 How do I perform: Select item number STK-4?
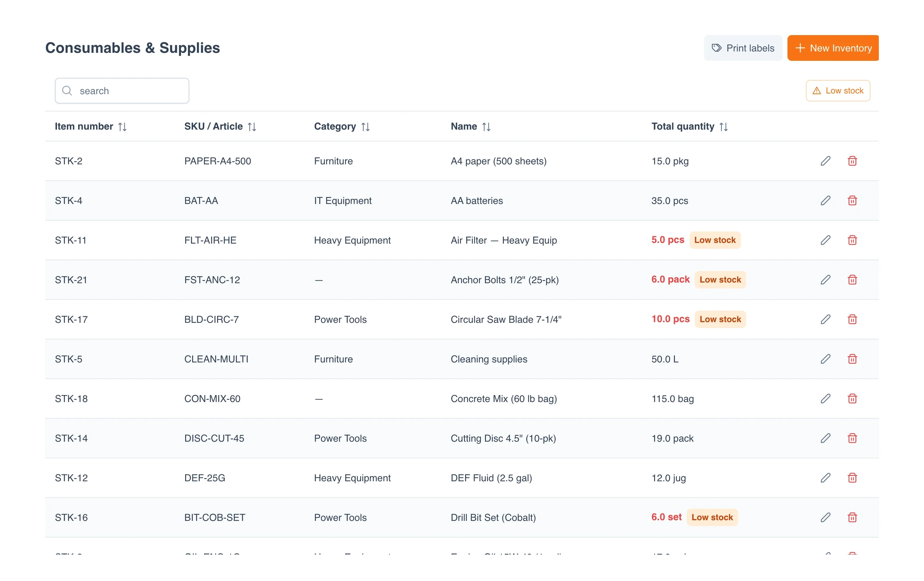click(x=69, y=200)
